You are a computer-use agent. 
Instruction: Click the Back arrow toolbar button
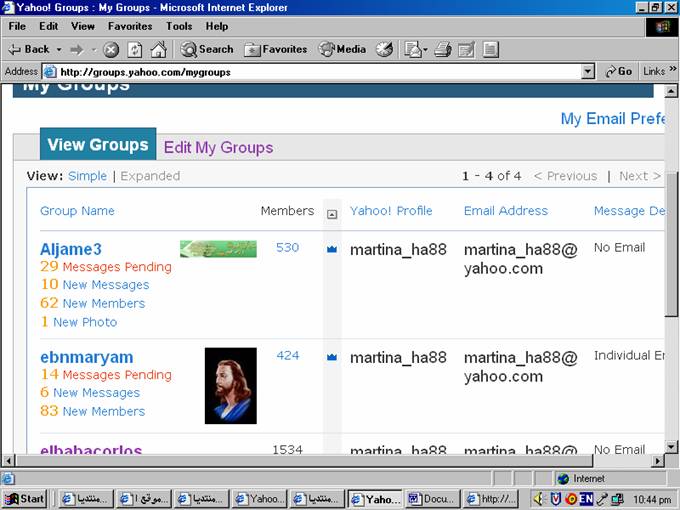click(x=28, y=49)
